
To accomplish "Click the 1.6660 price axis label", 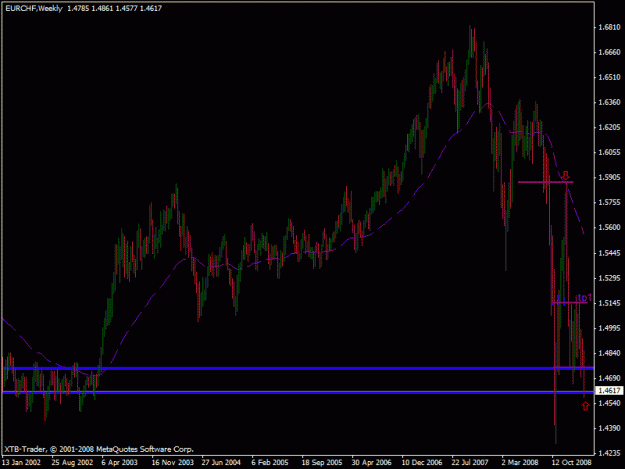I will click(x=609, y=52).
